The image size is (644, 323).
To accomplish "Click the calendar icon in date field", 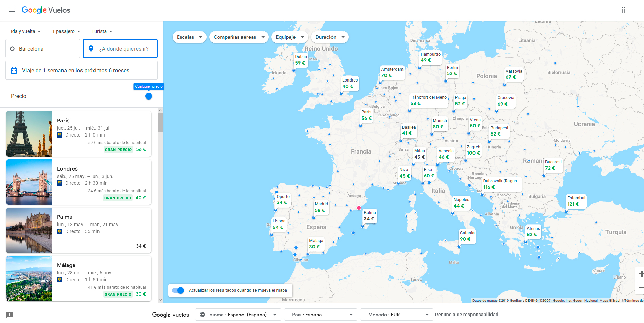I will (x=14, y=70).
